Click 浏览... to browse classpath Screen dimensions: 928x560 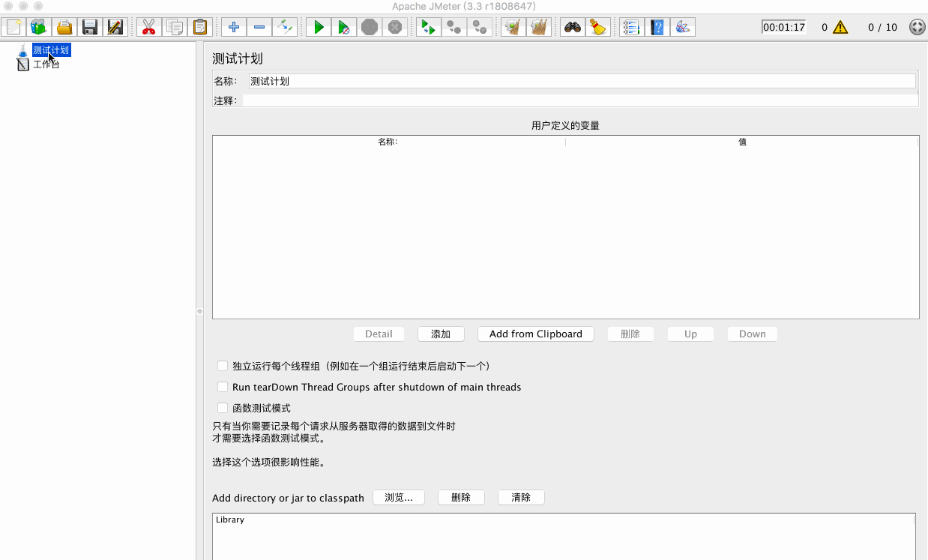coord(399,497)
